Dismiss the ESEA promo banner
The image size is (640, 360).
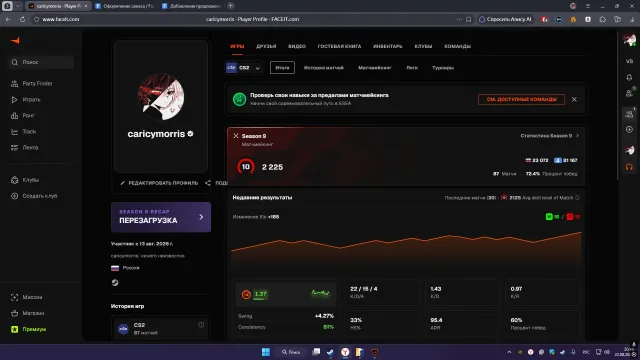[x=574, y=99]
